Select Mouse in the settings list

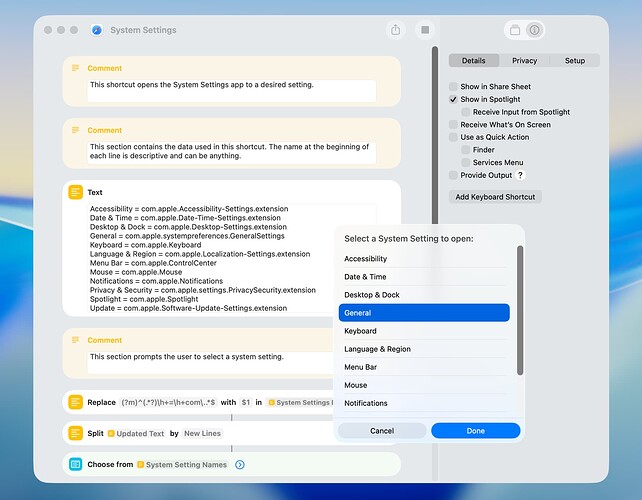pos(424,385)
